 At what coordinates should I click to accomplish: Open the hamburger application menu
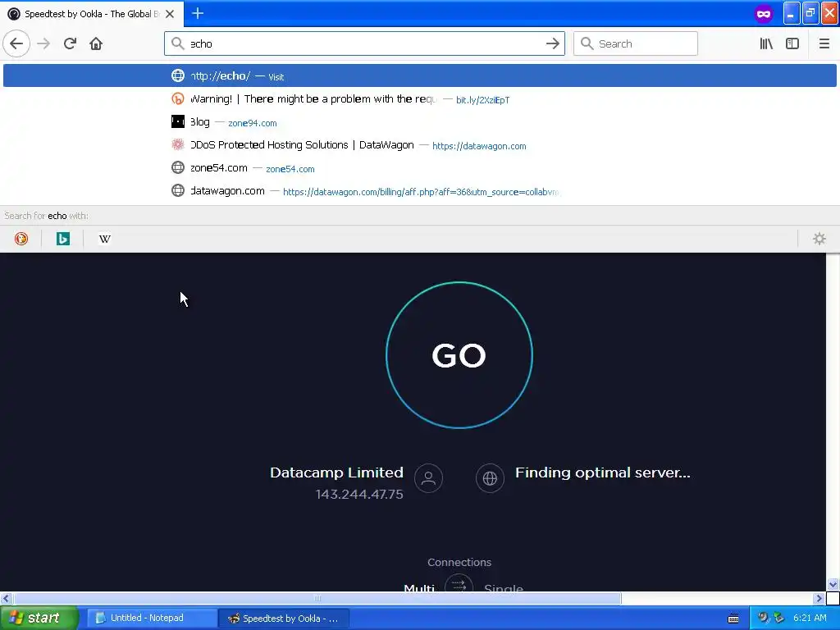[x=824, y=43]
